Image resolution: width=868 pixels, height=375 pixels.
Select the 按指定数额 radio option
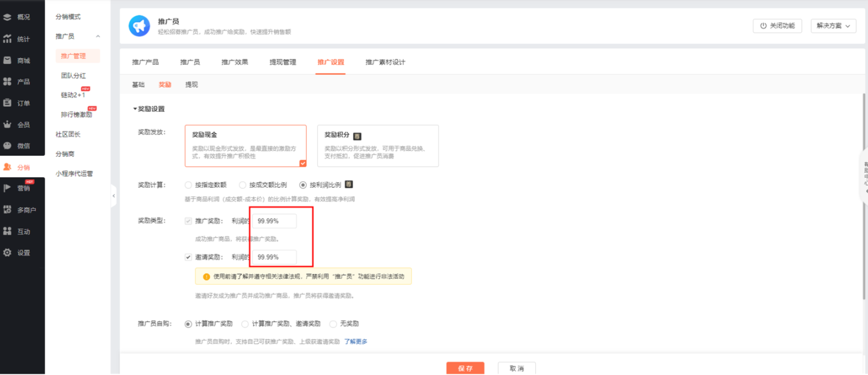pos(188,185)
